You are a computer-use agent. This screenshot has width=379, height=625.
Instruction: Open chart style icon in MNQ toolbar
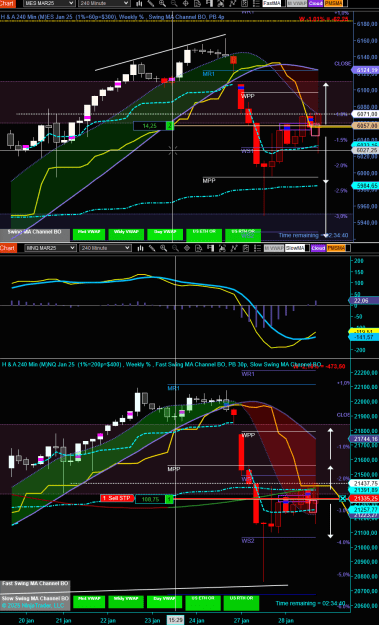pyautogui.click(x=140, y=248)
